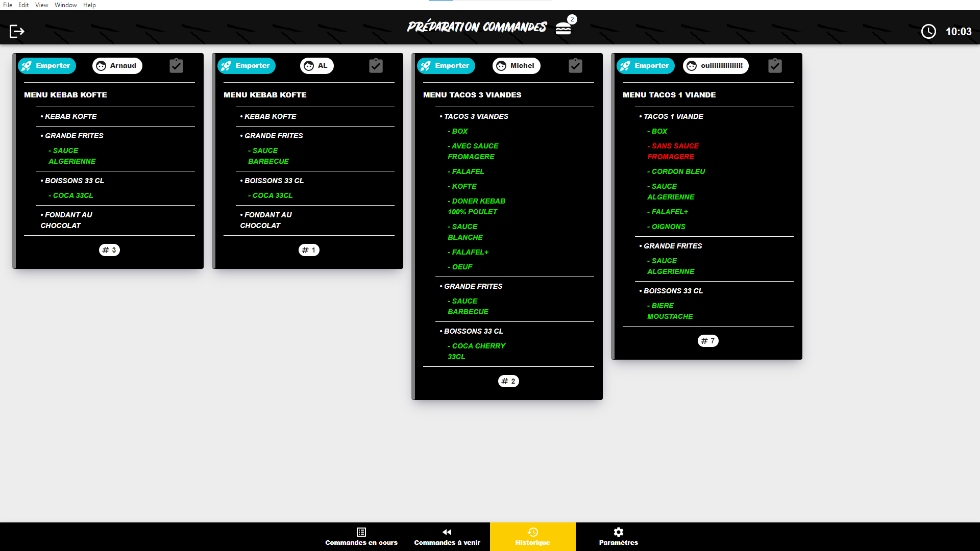Click the AL customer name badge

tap(316, 66)
